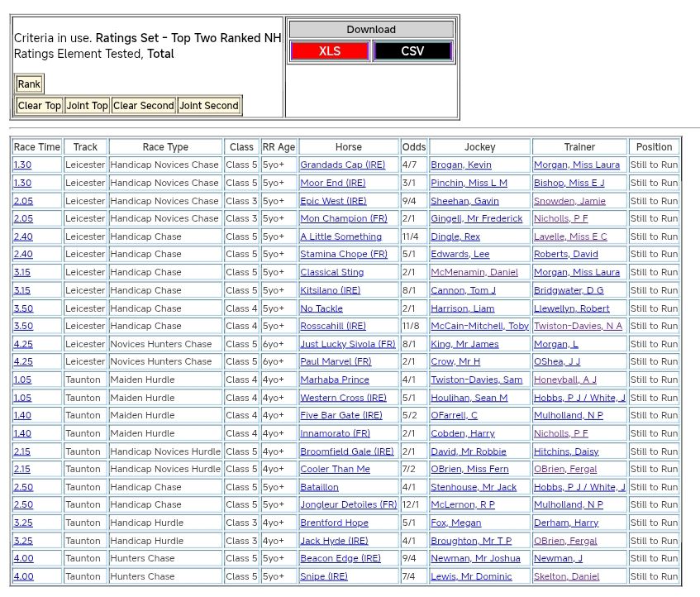Open the 3.25 race for Brentford Hope
700x597 pixels.
pyautogui.click(x=23, y=523)
